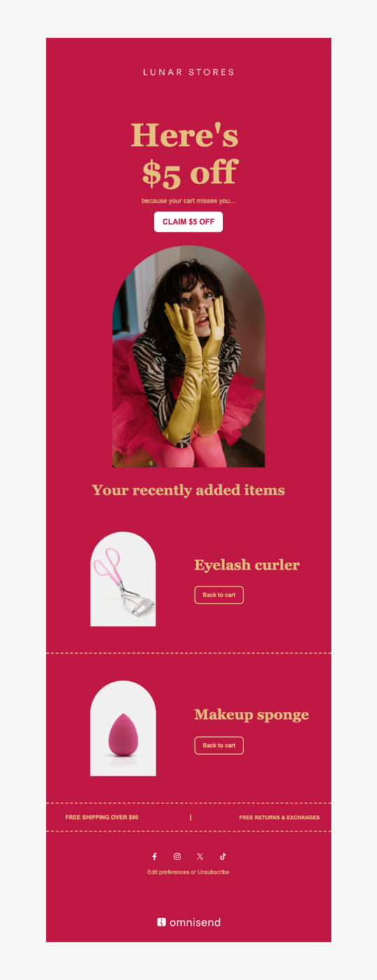
Task: Click Your recently added items heading
Action: click(188, 490)
